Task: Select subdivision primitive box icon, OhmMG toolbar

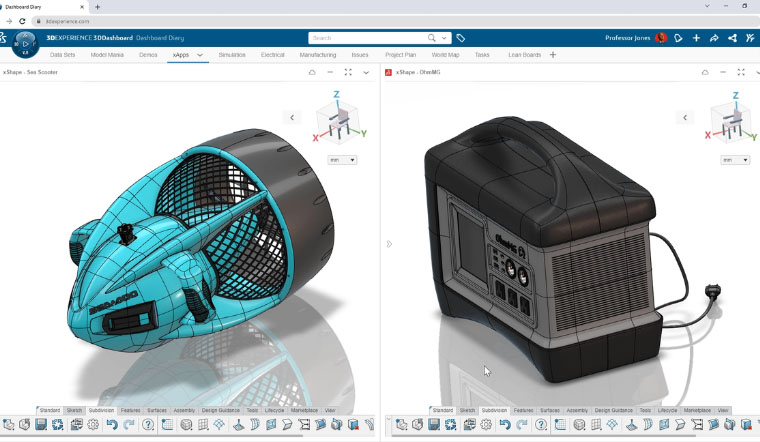Action: [579, 425]
